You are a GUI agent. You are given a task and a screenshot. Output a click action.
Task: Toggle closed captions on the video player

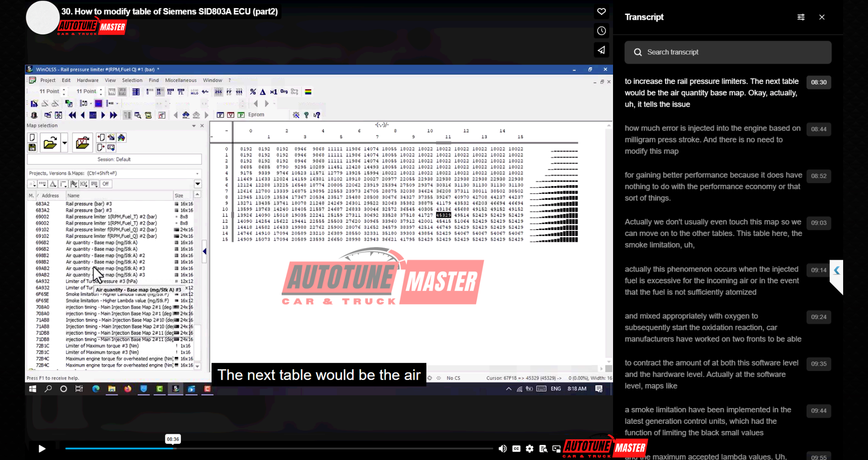(x=516, y=449)
